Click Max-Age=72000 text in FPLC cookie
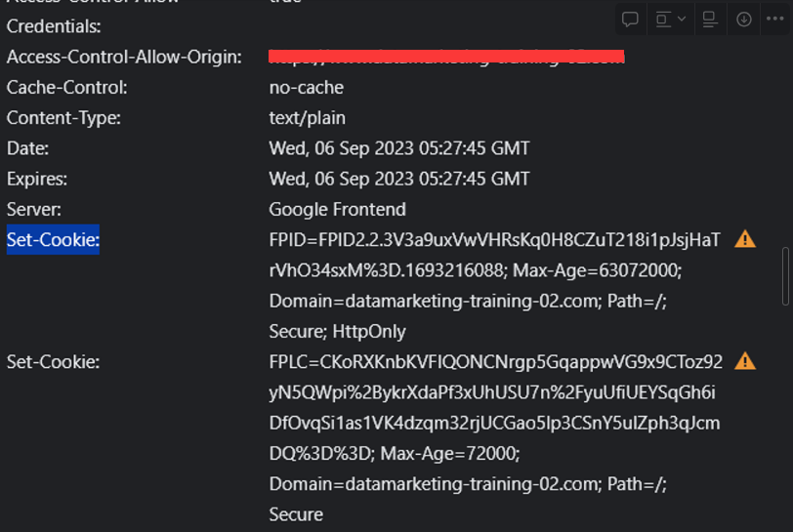Screen dimensions: 793x532 [449, 453]
